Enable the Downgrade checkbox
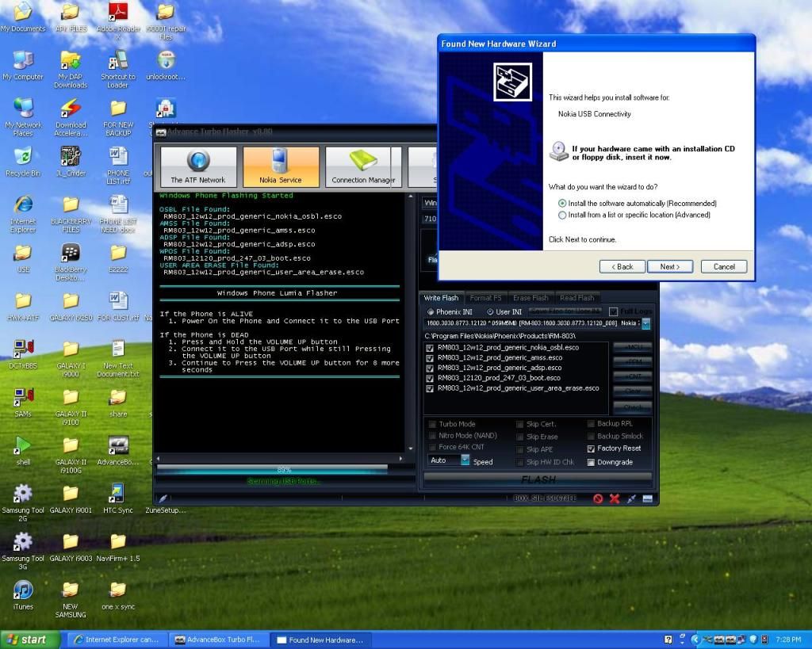This screenshot has width=812, height=649. [x=591, y=463]
